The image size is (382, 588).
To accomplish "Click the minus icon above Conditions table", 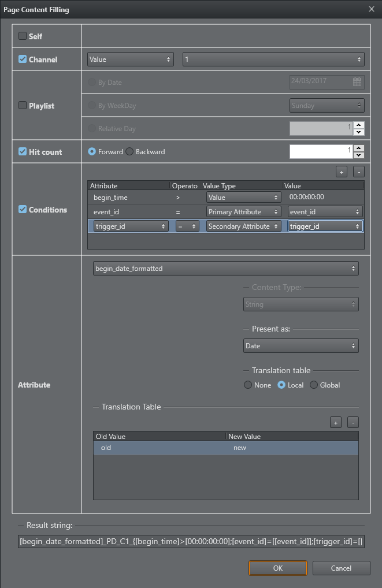I will pyautogui.click(x=358, y=172).
